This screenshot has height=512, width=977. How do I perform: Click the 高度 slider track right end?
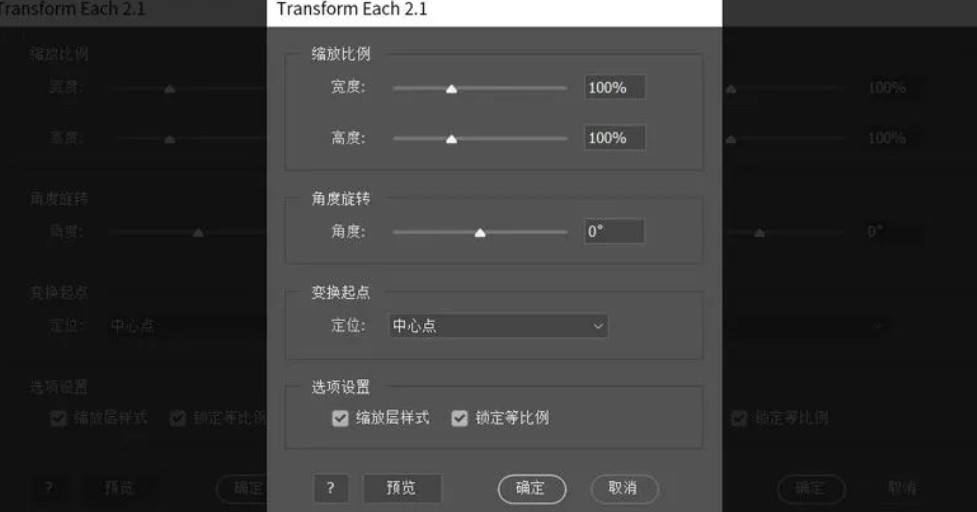click(564, 138)
